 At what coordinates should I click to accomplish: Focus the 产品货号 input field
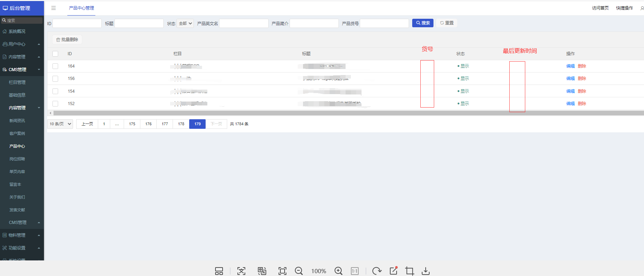(x=384, y=23)
